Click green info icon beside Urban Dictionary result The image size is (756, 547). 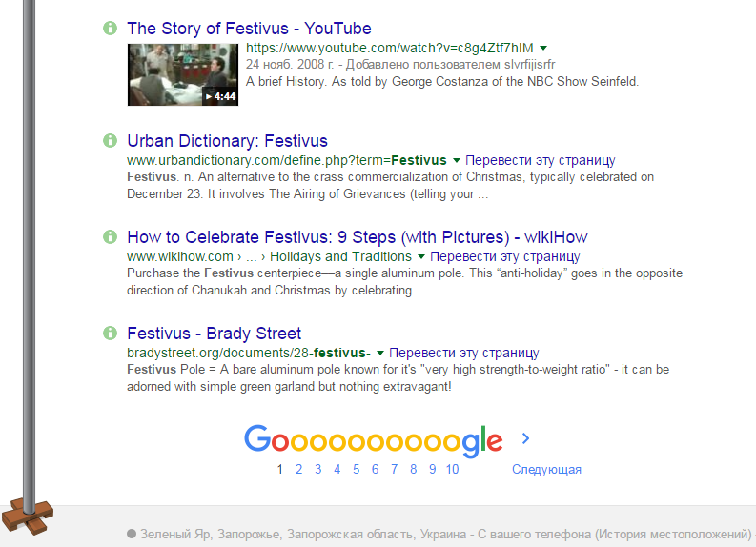110,140
